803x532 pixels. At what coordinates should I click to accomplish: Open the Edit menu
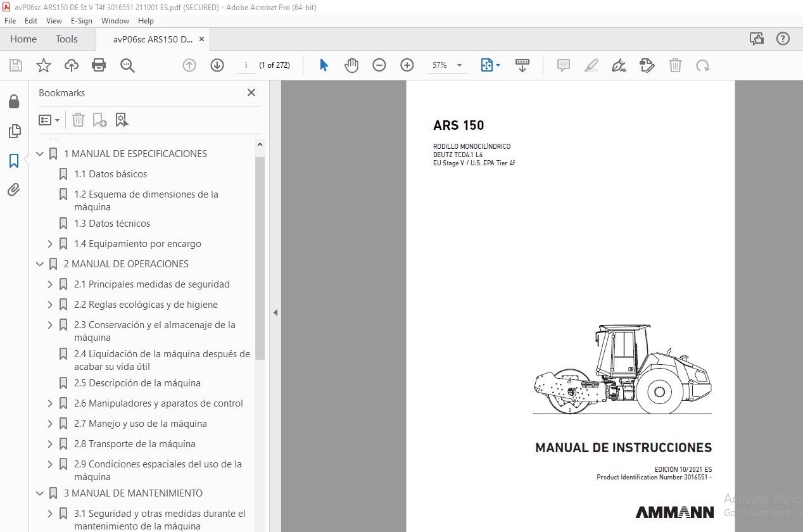click(x=31, y=21)
